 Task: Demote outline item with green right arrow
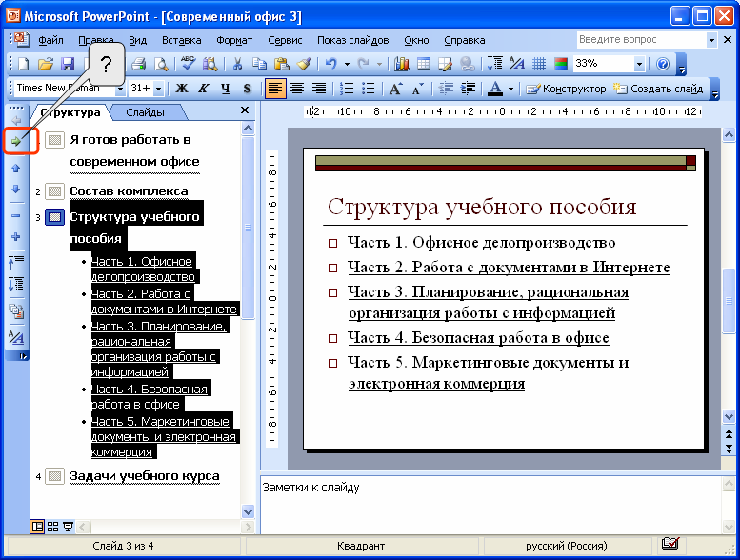click(16, 141)
